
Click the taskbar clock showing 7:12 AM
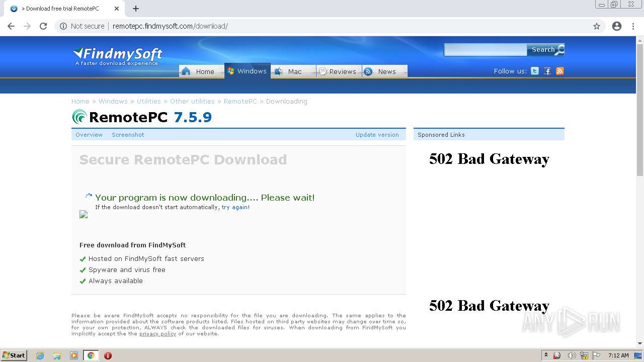tap(618, 355)
